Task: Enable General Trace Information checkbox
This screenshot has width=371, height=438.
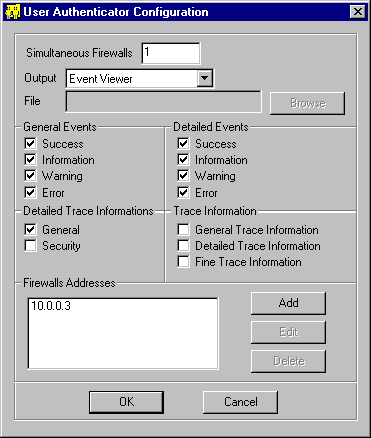Action: (183, 229)
